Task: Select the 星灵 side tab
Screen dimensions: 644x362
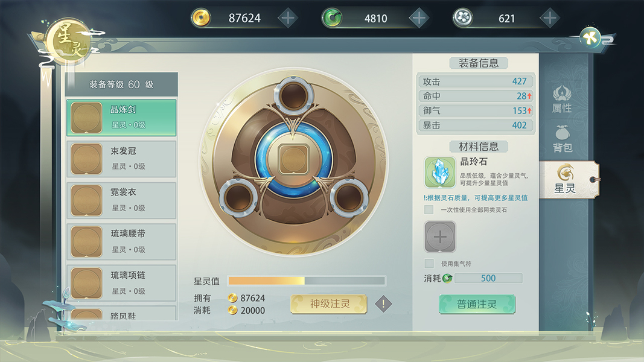Action: pyautogui.click(x=566, y=179)
